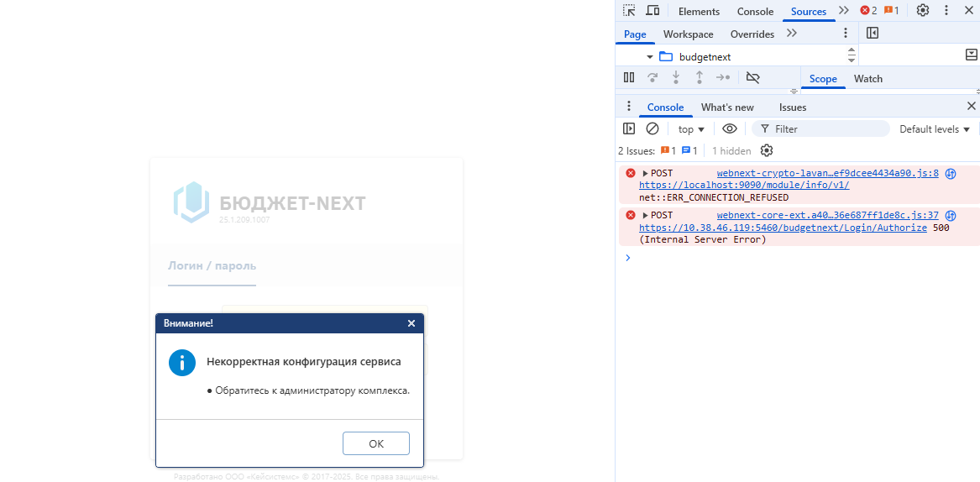Viewport: 980px width, 482px height.
Task: Open the Scope debugger tab
Action: point(823,79)
